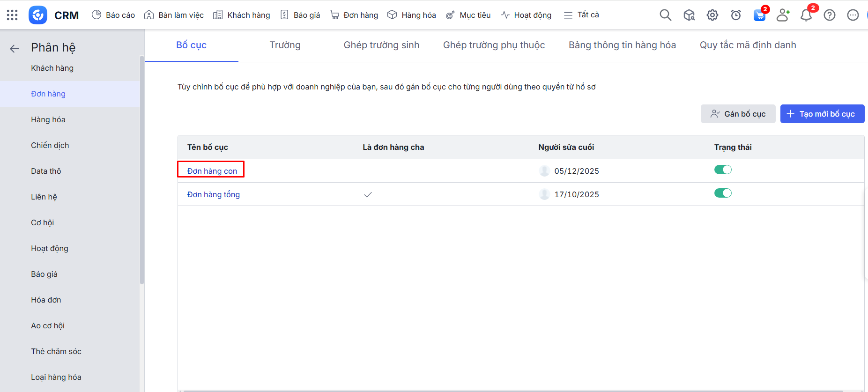Switch to the Trường tab
The width and height of the screenshot is (868, 392).
[285, 45]
